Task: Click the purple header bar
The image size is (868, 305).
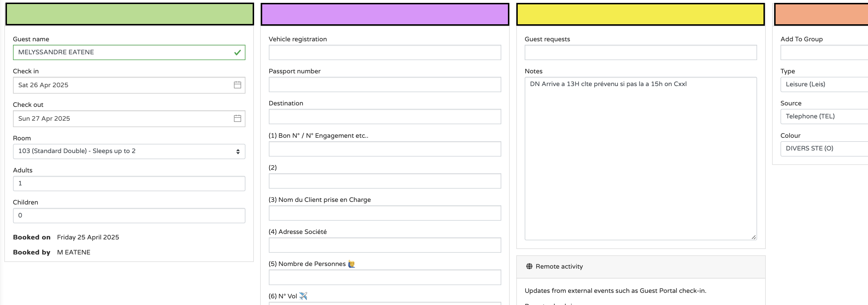Action: pyautogui.click(x=385, y=14)
